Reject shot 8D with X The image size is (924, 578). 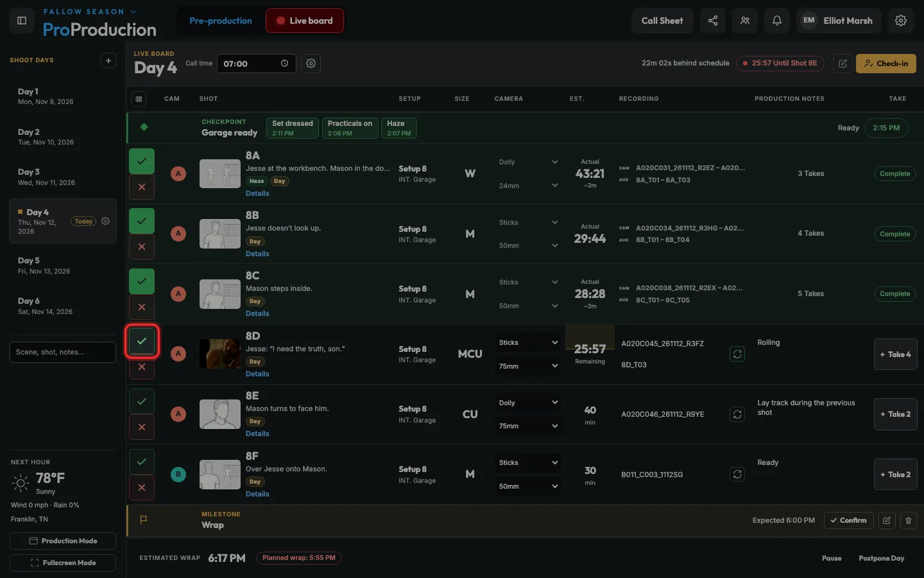[142, 367]
